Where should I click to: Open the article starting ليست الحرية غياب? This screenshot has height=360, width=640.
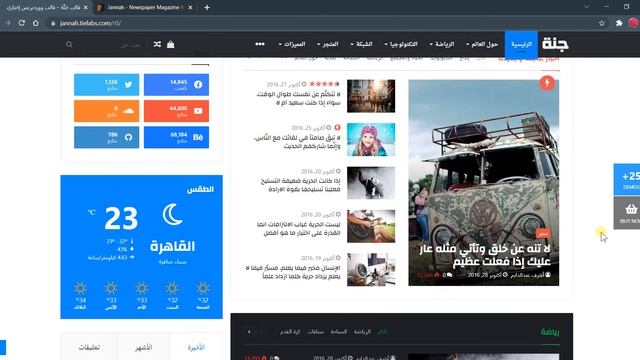coord(298,229)
